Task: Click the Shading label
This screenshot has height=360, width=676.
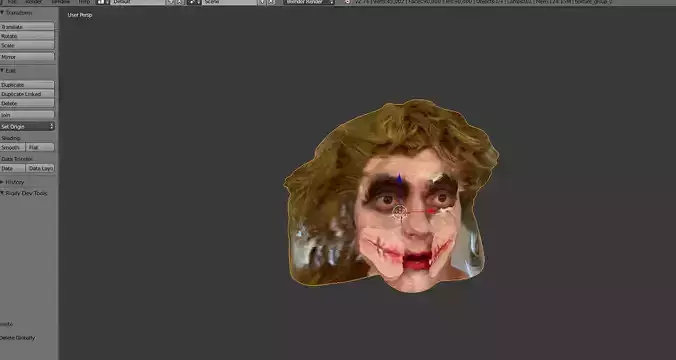Action: coord(11,138)
